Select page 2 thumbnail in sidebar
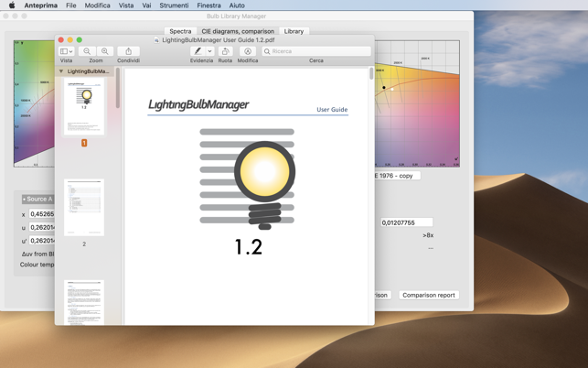 84,207
